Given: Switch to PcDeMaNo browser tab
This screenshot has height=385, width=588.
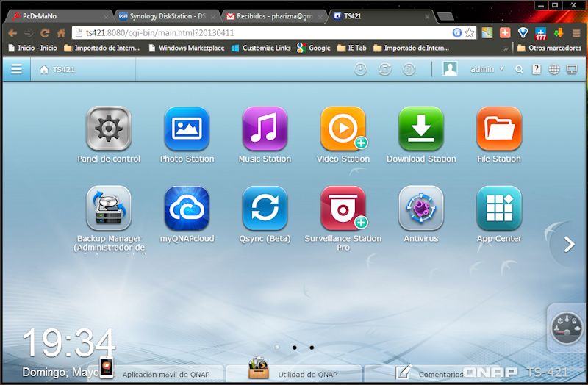Looking at the screenshot, I should (58, 16).
